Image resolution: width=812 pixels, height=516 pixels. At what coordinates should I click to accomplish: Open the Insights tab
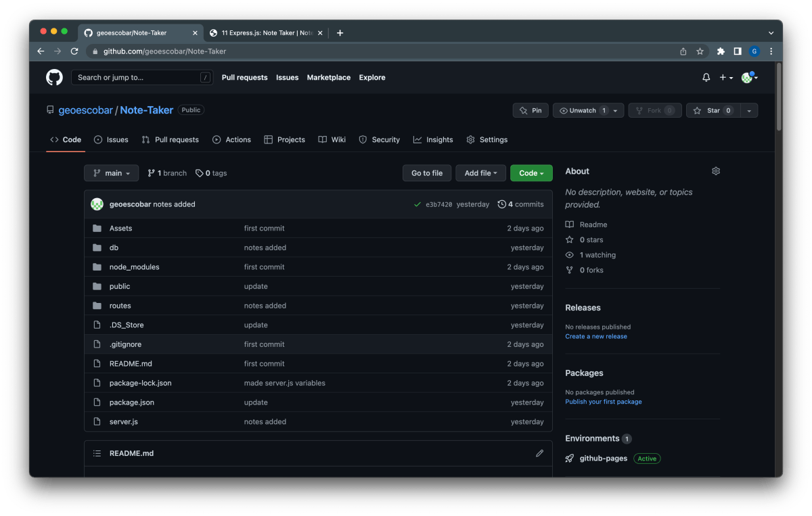[433, 139]
